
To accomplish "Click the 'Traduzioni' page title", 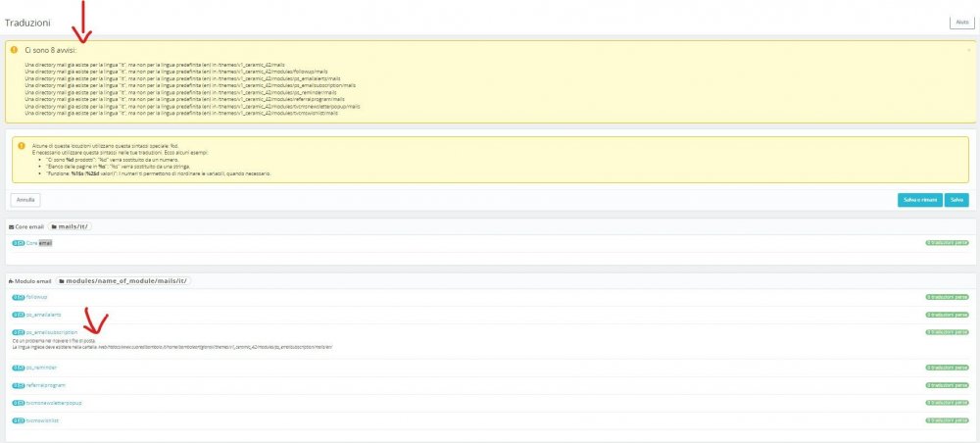I will pos(28,23).
